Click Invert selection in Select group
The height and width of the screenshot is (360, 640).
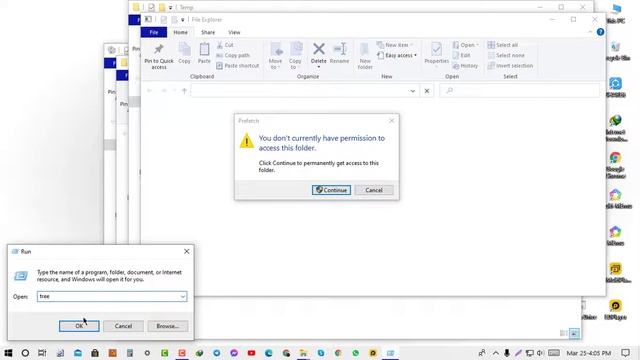coord(510,65)
